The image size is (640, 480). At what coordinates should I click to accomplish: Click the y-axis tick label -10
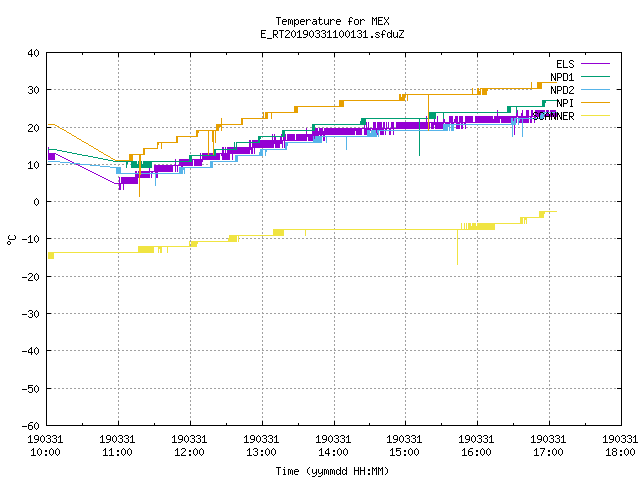[x=31, y=239]
